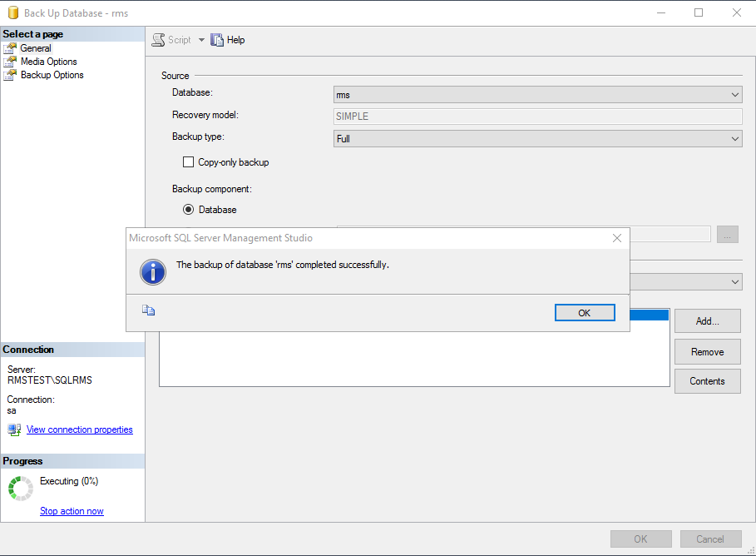
Task: Click the Add... destination button
Action: tap(707, 321)
